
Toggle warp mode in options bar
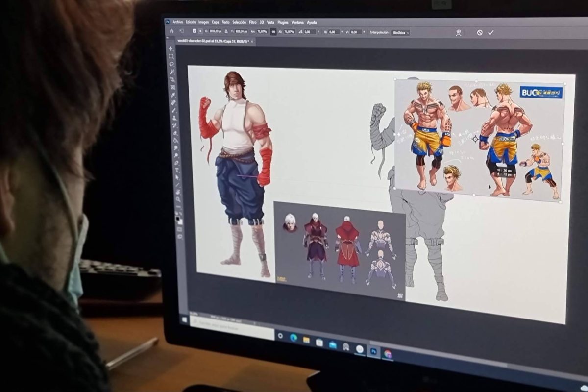tap(459, 33)
